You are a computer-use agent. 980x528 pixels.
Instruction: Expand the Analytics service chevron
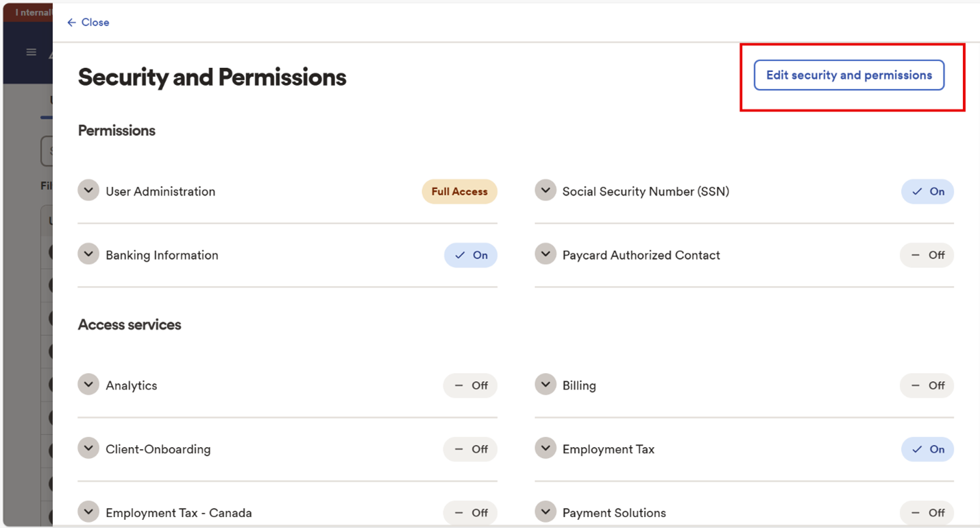pyautogui.click(x=88, y=385)
